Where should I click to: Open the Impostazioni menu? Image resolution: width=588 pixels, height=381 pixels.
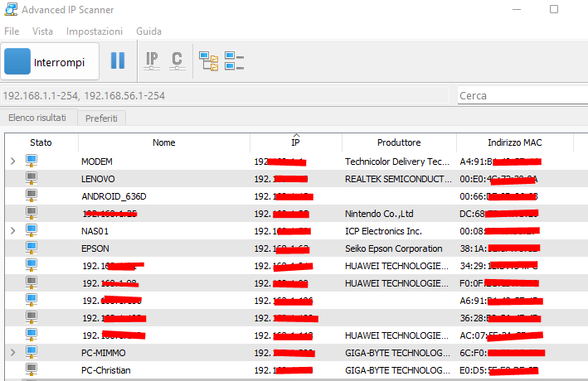[94, 31]
